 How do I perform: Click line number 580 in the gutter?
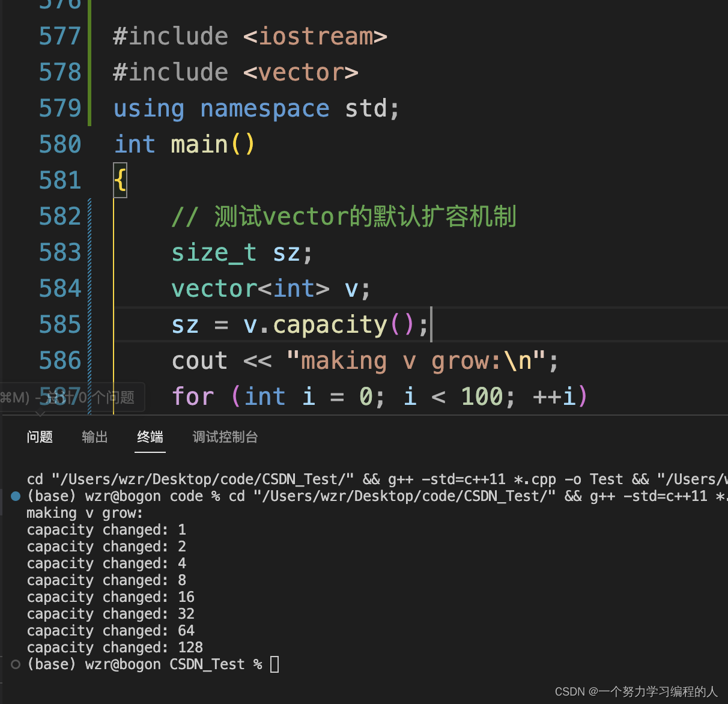59,145
